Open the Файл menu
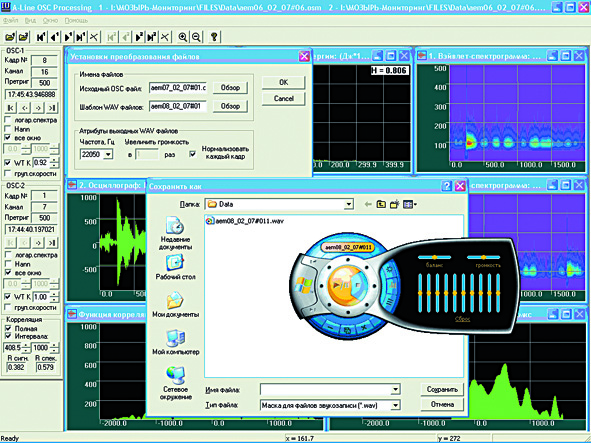Image resolution: width=591 pixels, height=443 pixels. (11, 20)
